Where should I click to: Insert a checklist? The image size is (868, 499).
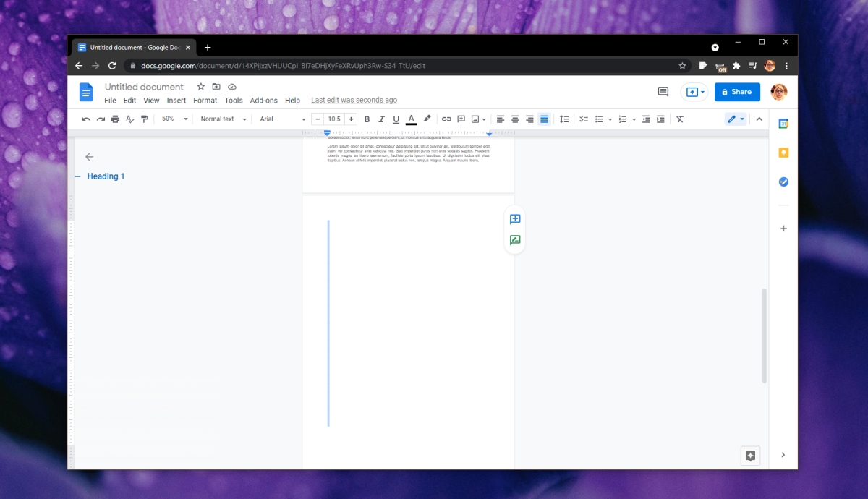point(584,119)
